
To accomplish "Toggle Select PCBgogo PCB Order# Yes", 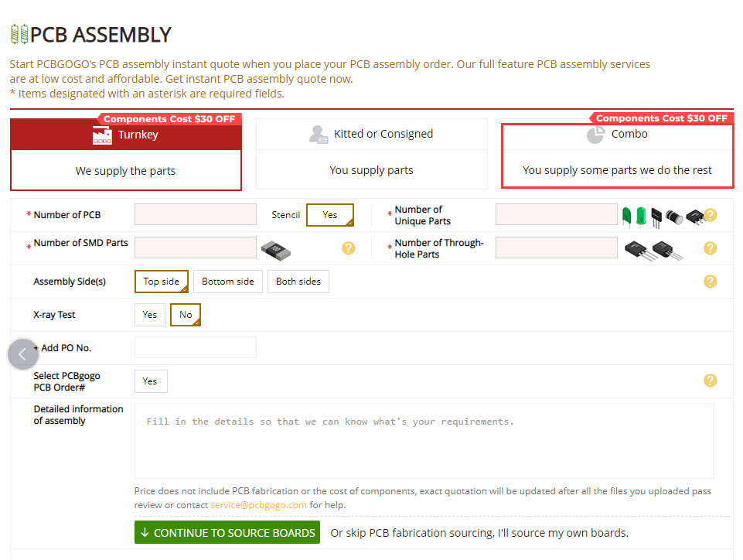I will coord(151,381).
